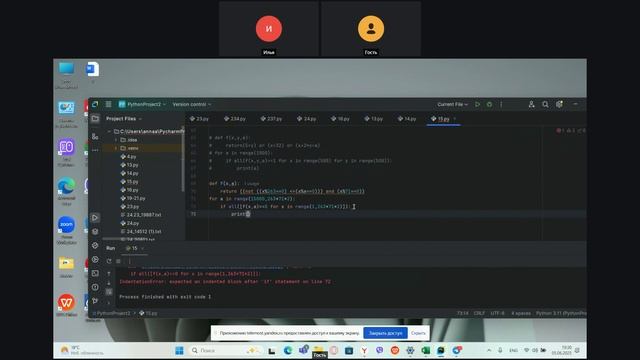
Task: Open Search Everywhere magnifier icon
Action: [545, 104]
